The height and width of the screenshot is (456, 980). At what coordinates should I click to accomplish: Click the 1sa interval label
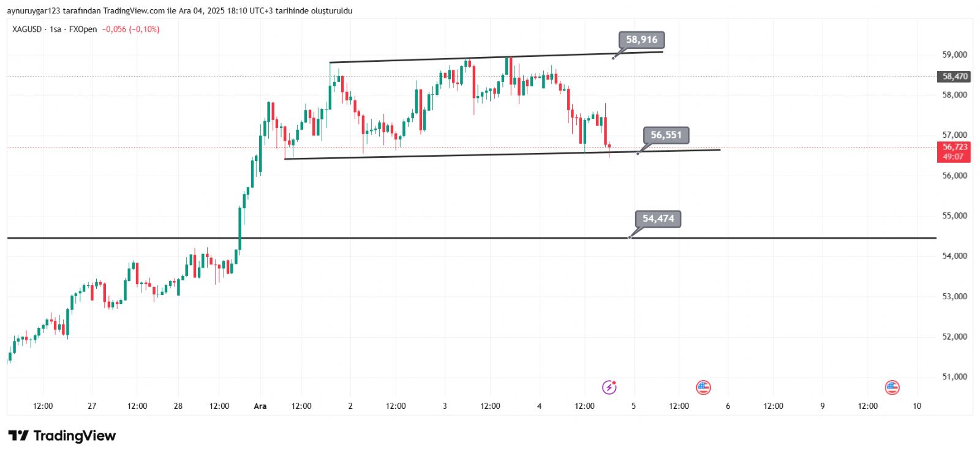[x=56, y=29]
